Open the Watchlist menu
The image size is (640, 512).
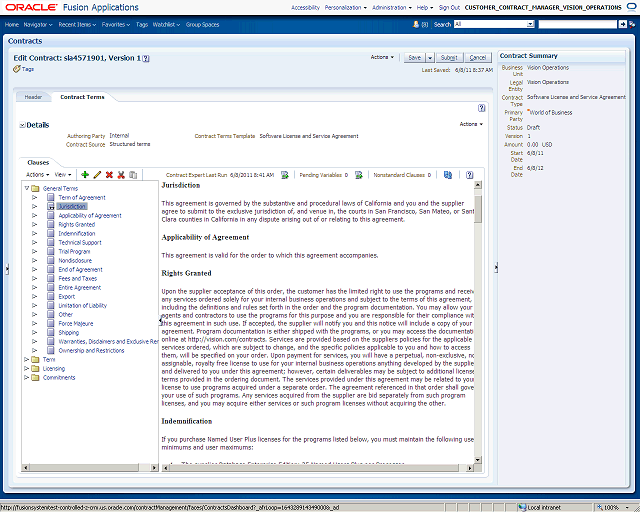(166, 24)
